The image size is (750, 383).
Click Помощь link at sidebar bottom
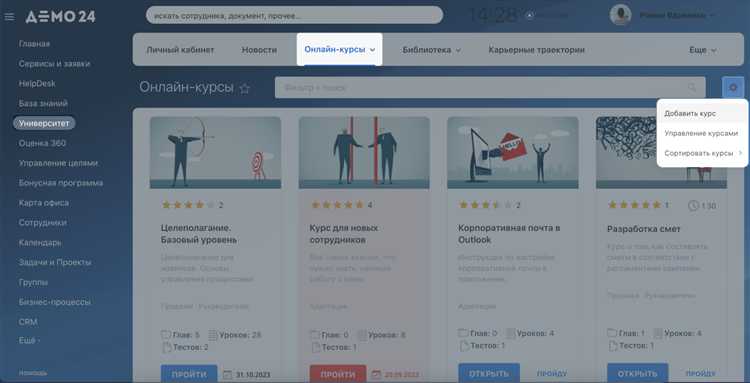33,373
